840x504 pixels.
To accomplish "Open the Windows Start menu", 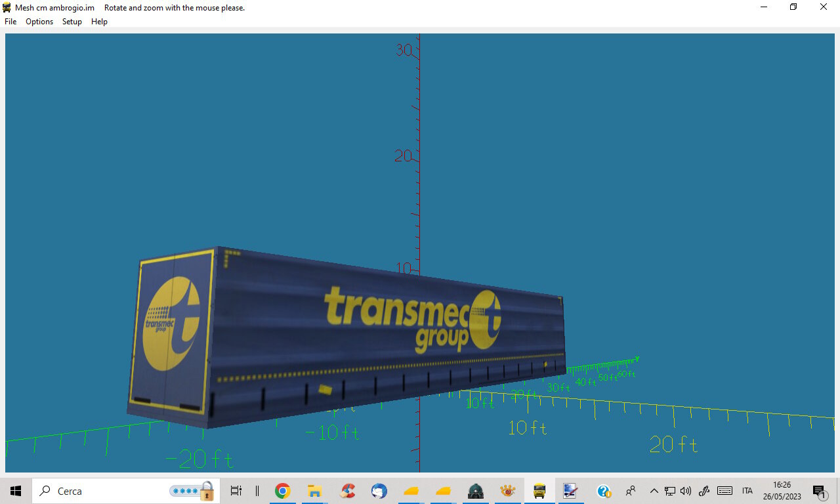I will [16, 491].
